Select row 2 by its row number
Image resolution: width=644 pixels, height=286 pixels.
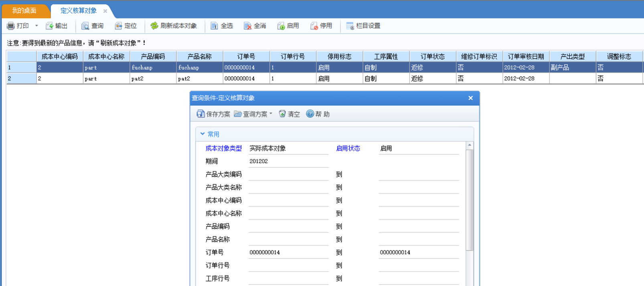coord(21,79)
